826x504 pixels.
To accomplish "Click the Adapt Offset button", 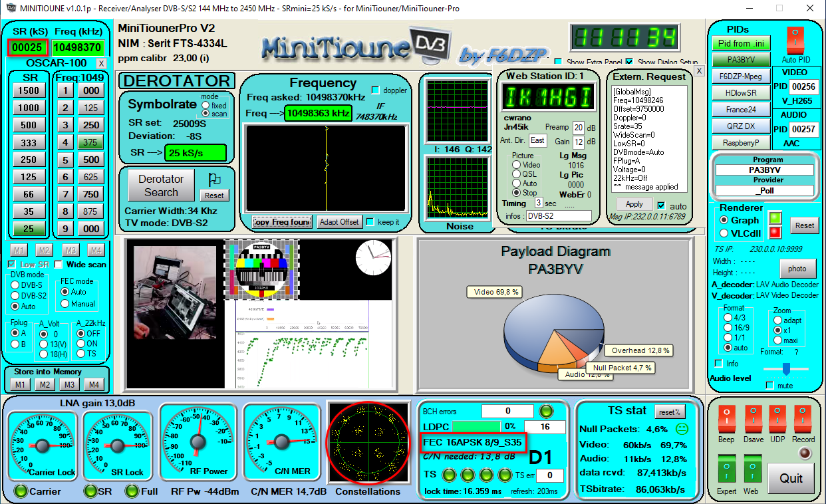I will tap(339, 222).
